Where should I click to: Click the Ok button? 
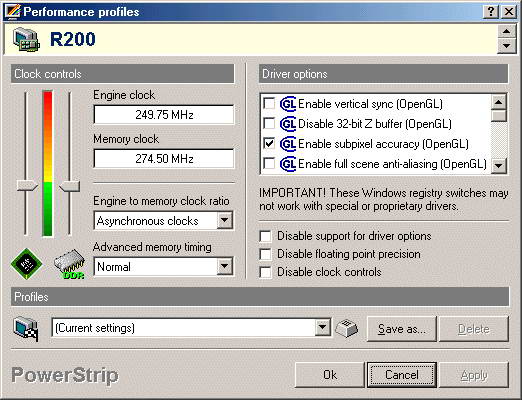click(330, 375)
